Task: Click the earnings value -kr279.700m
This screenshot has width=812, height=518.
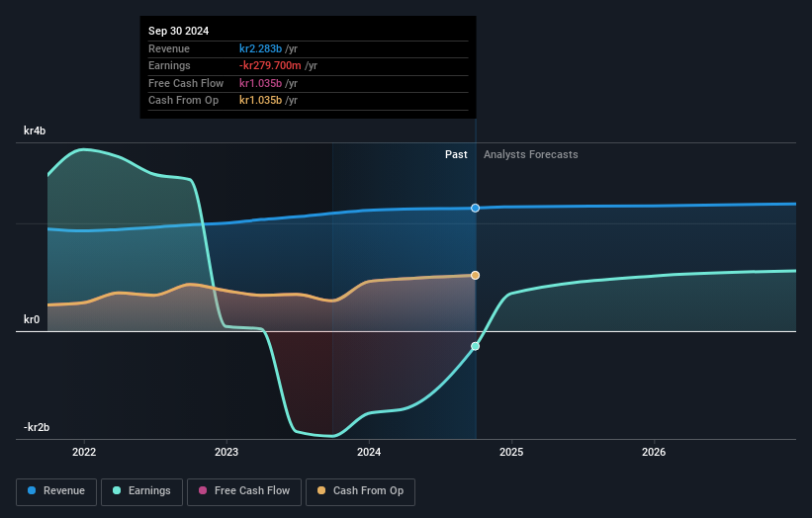Action: 270,65
